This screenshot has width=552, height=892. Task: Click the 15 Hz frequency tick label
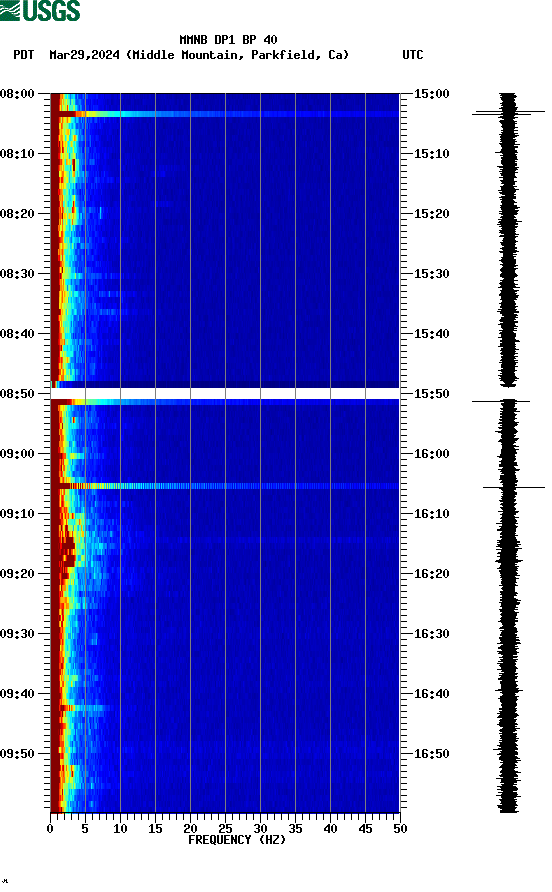pos(155,829)
